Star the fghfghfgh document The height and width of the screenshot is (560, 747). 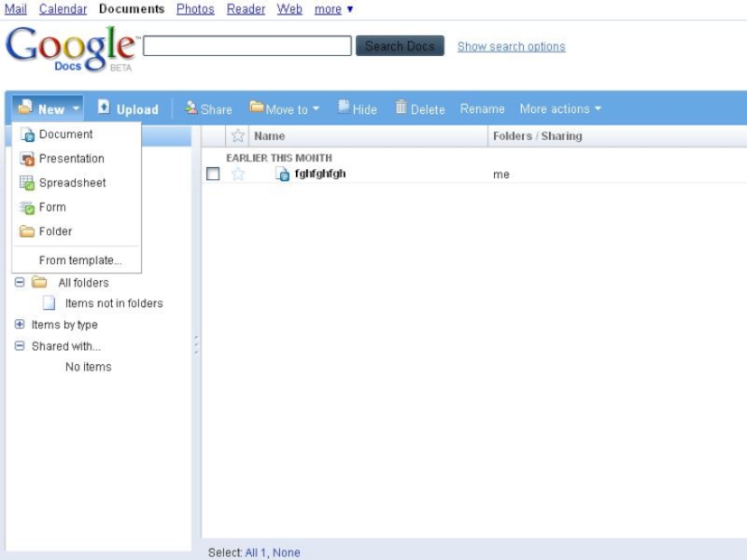pyautogui.click(x=238, y=174)
